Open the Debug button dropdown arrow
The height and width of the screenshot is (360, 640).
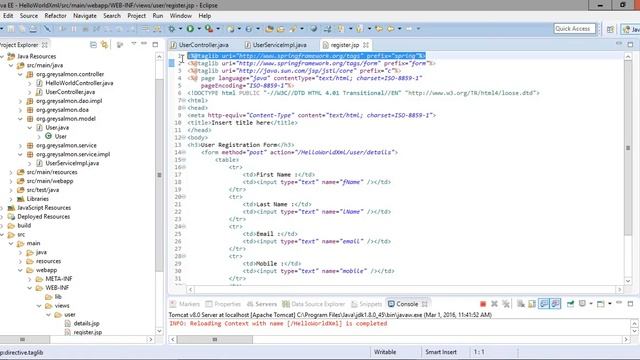tap(180, 29)
